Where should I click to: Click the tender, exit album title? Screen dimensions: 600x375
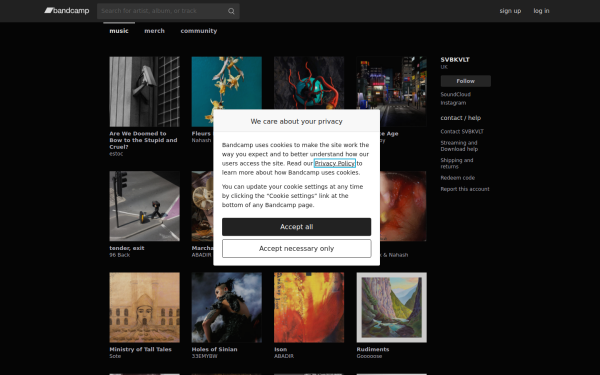pos(127,248)
